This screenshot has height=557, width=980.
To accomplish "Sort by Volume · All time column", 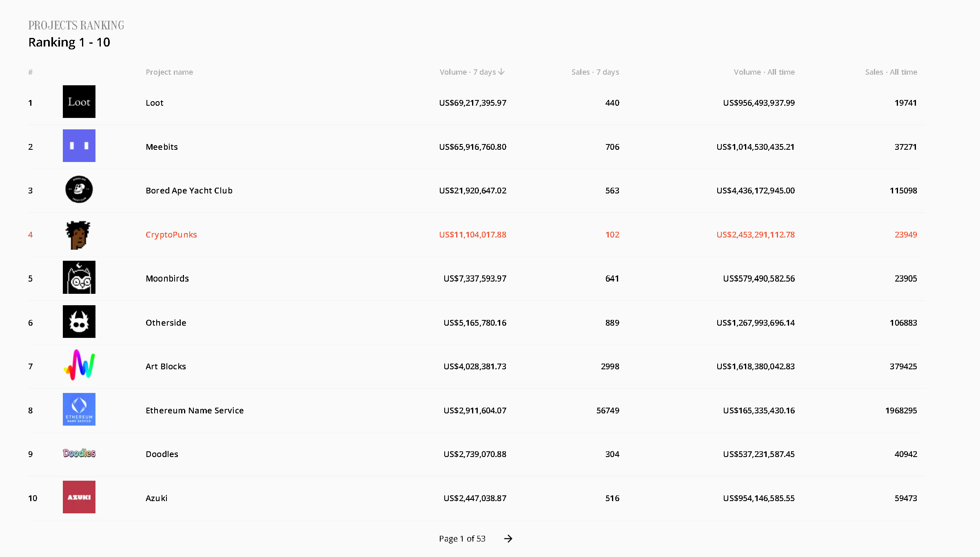I will coord(764,72).
